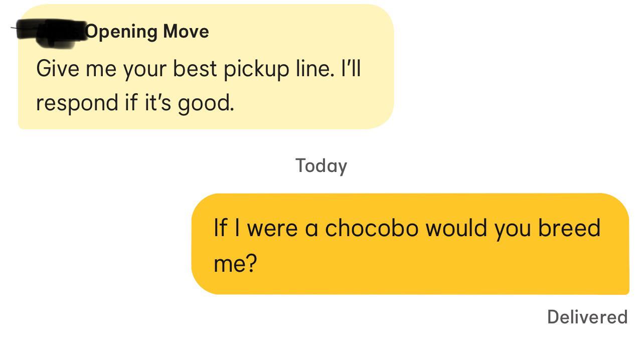This screenshot has height=361, width=644.
Task: Select the orange sent message bubble
Action: (x=410, y=244)
